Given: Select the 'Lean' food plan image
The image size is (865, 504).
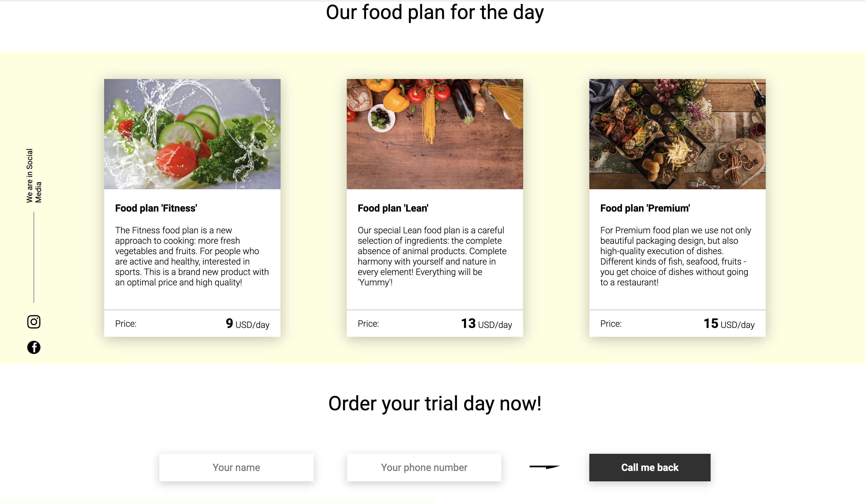Looking at the screenshot, I should 435,134.
